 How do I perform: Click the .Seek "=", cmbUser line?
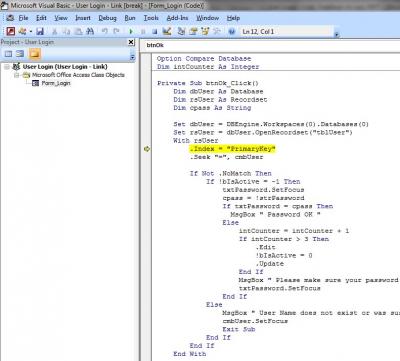point(226,157)
